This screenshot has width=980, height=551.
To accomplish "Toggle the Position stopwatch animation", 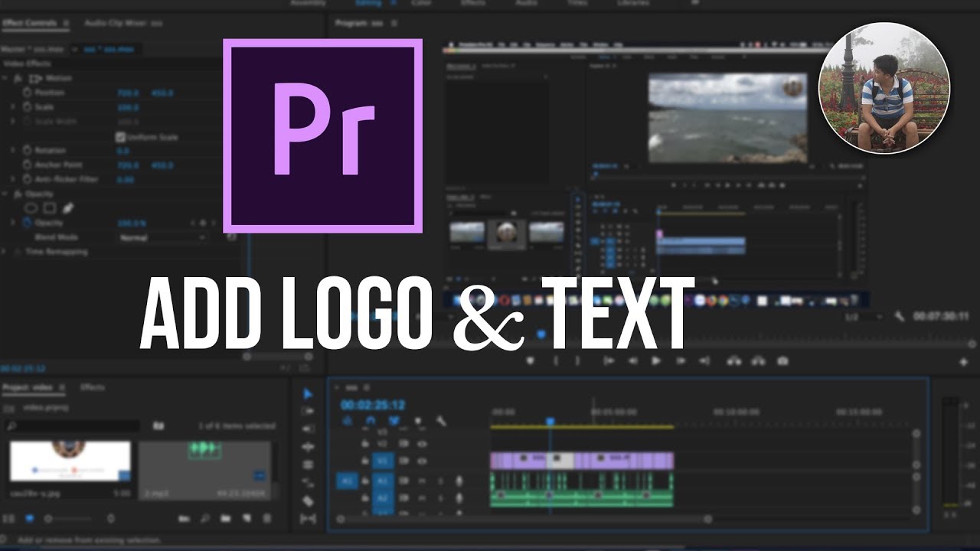I will pos(28,93).
